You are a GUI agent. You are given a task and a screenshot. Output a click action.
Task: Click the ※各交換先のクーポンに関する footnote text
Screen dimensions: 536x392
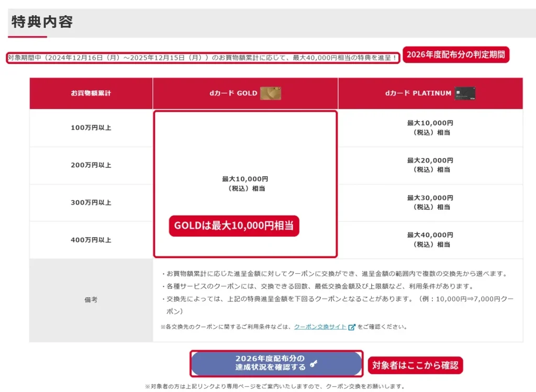point(284,327)
